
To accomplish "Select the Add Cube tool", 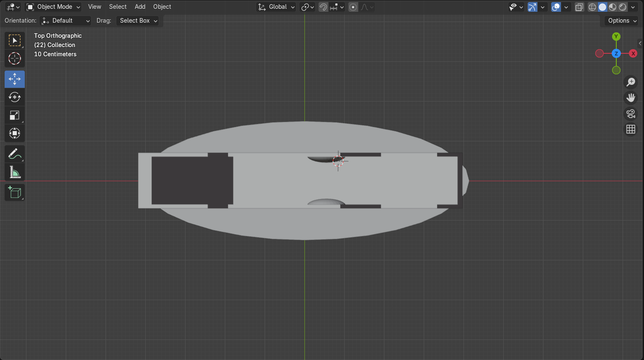I will click(15, 193).
